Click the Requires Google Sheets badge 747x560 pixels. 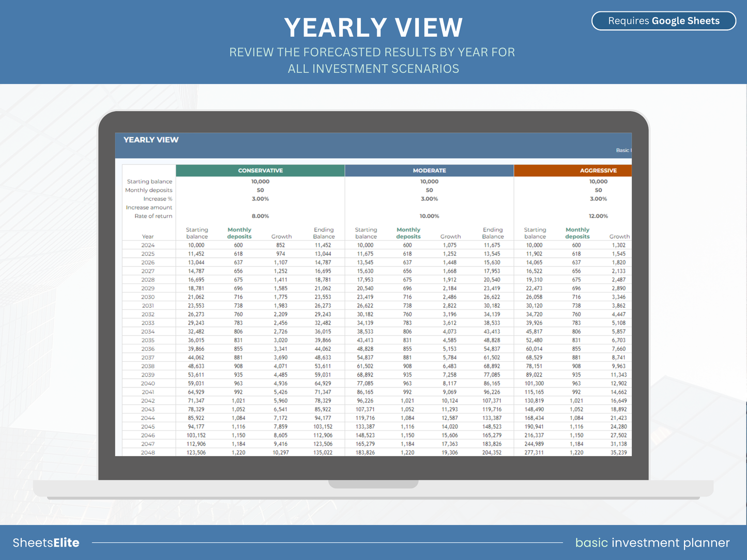click(x=663, y=21)
